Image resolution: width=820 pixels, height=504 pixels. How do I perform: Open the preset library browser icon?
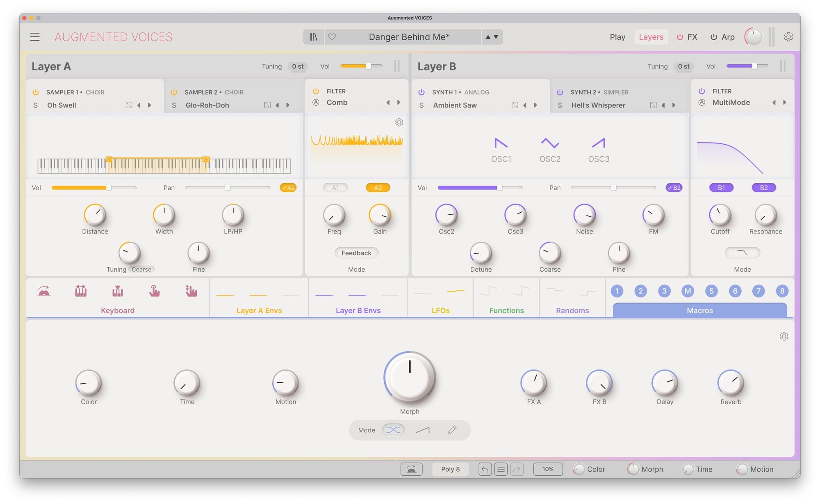click(313, 37)
